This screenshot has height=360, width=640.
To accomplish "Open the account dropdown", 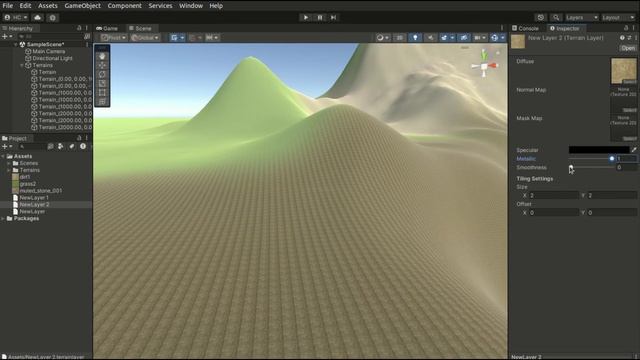I will click(x=16, y=18).
